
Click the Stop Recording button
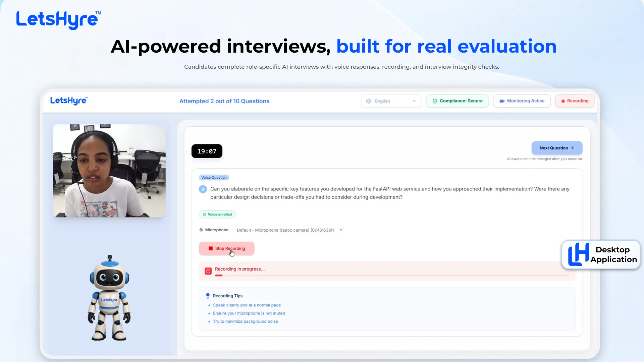227,248
